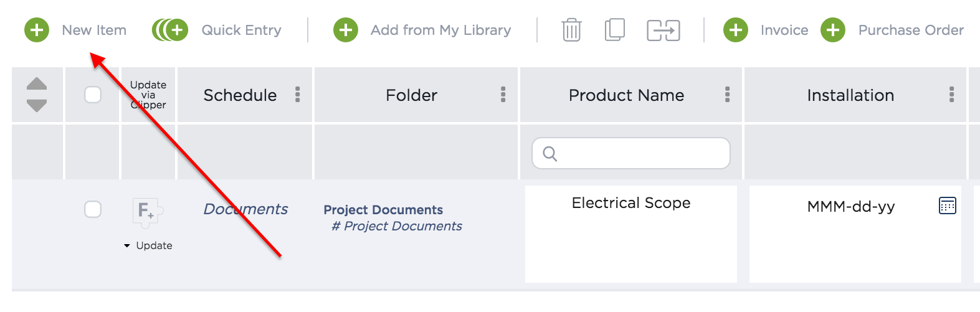Viewport: 980px width, 312px height.
Task: Click the duplicate copy pages icon
Action: click(615, 30)
